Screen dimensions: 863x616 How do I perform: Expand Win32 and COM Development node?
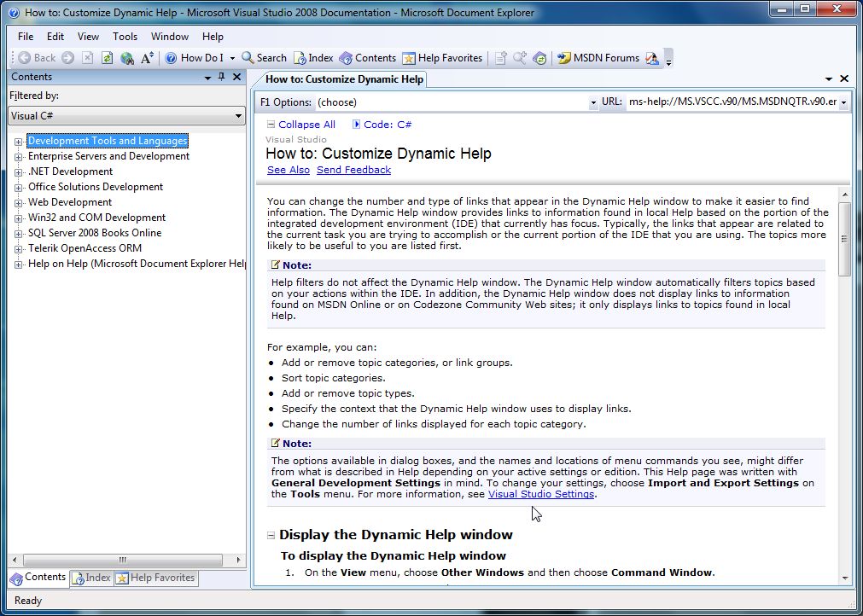(x=18, y=219)
